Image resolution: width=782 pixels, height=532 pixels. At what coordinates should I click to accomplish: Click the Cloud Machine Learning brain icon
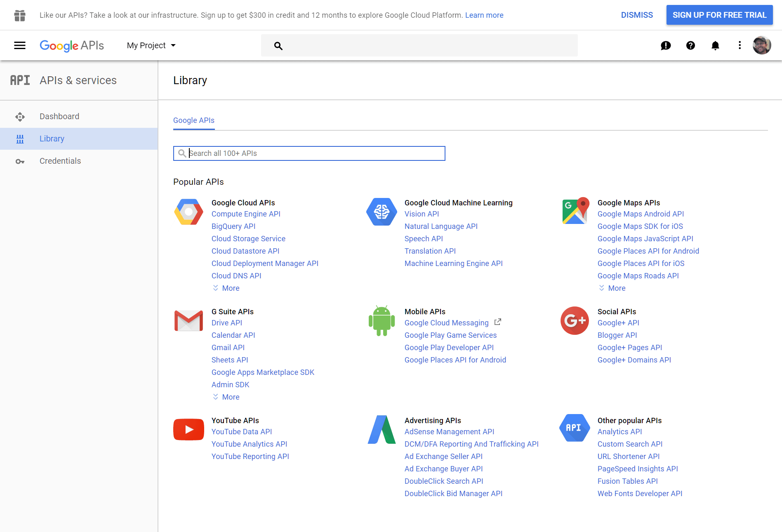[x=382, y=212]
